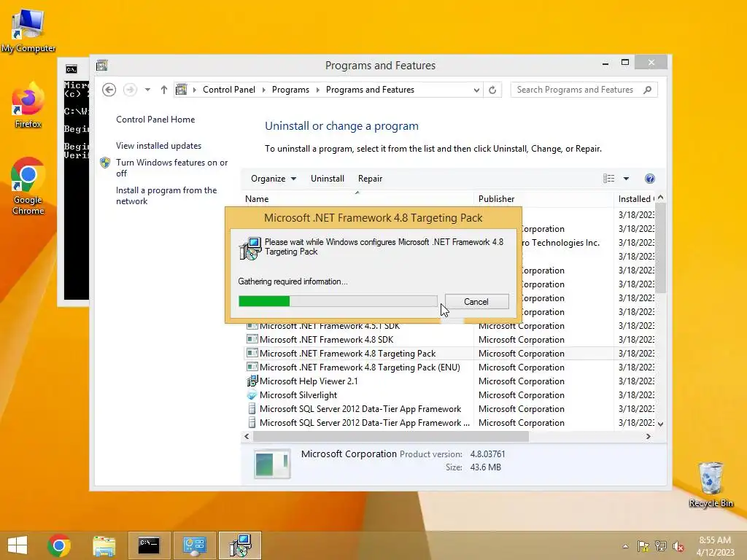
Task: Open the Recycle Bin
Action: [711, 484]
